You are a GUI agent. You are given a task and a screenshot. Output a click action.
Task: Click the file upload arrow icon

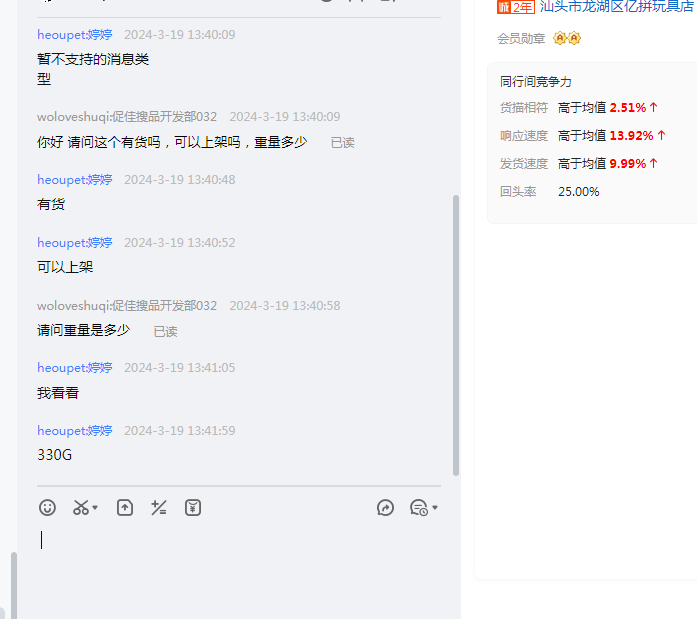125,508
